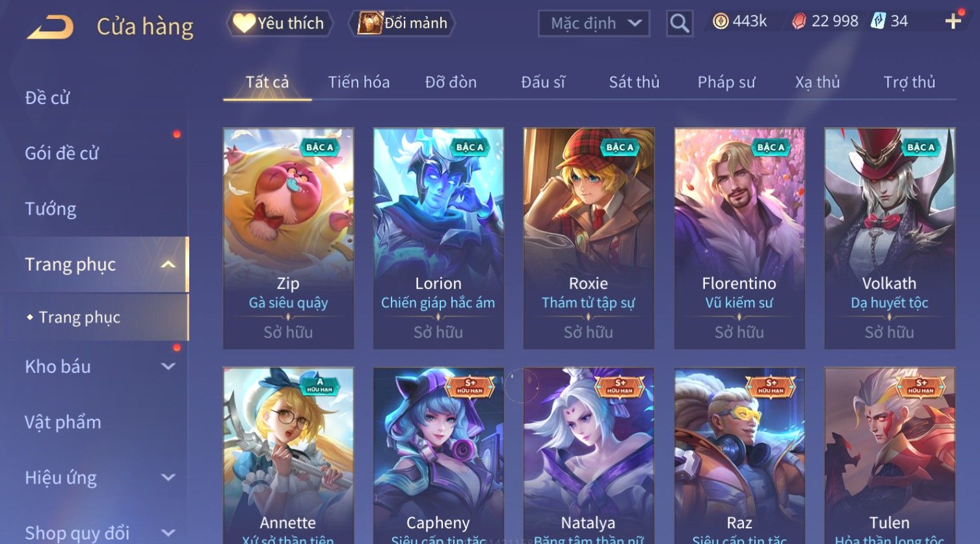Open Đổi mảnh shard exchange
980x544 pixels.
click(x=401, y=23)
